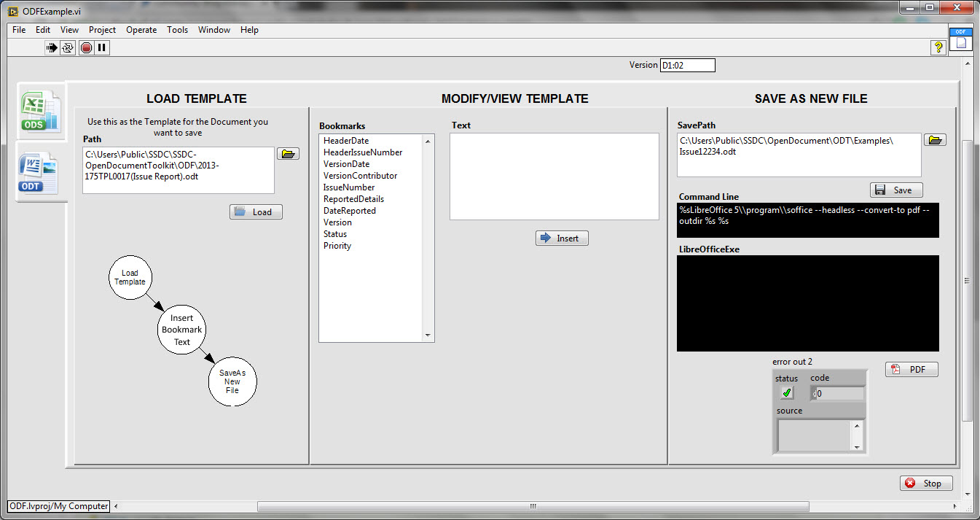Open the Tools menu
The image size is (980, 520).
177,30
